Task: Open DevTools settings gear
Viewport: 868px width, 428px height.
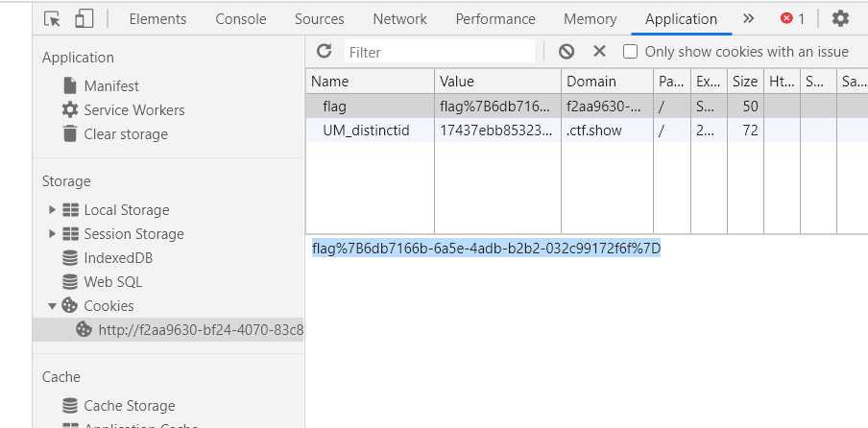Action: coord(840,18)
